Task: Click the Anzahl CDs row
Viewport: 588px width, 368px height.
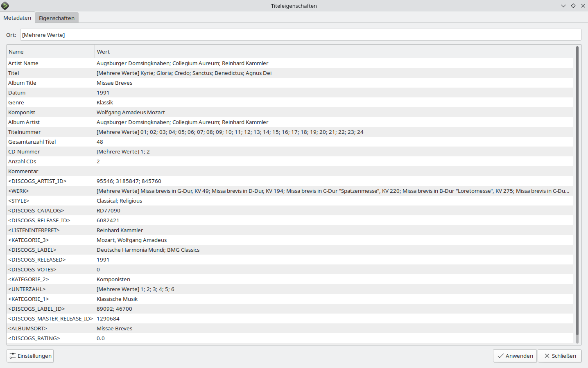Action: (x=290, y=161)
